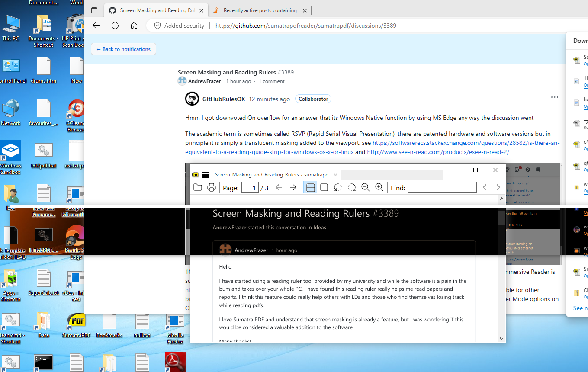Click inside the Find input field
588x372 pixels.
tap(441, 187)
